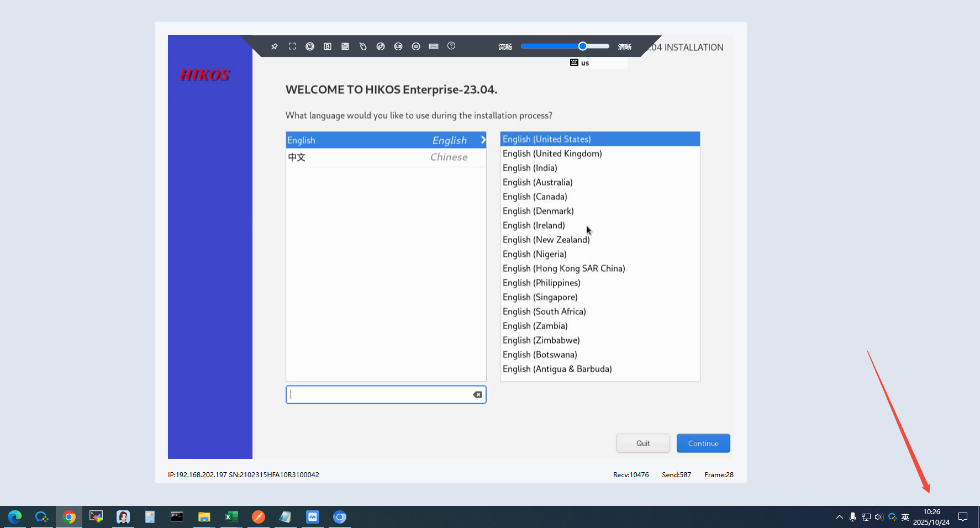Viewport: 980px width, 528px height.
Task: Show hidden system tray icons
Action: click(x=839, y=517)
